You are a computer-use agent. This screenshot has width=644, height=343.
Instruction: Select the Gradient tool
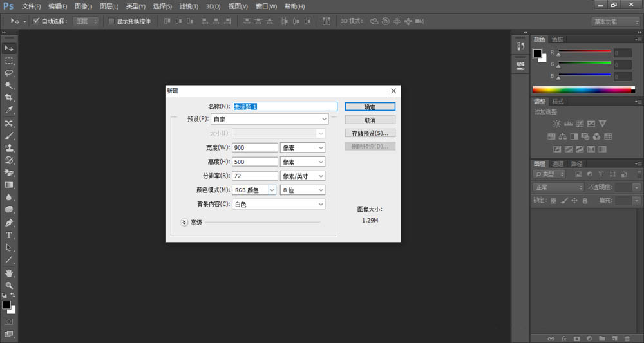pyautogui.click(x=9, y=185)
